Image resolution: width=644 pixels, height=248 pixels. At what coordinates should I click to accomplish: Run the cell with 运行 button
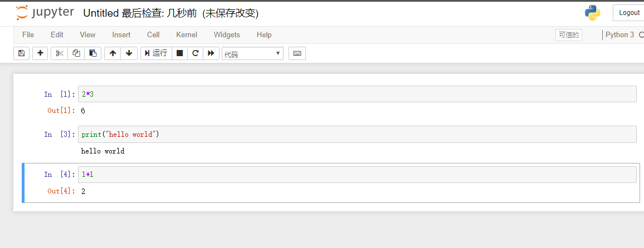[x=156, y=53]
